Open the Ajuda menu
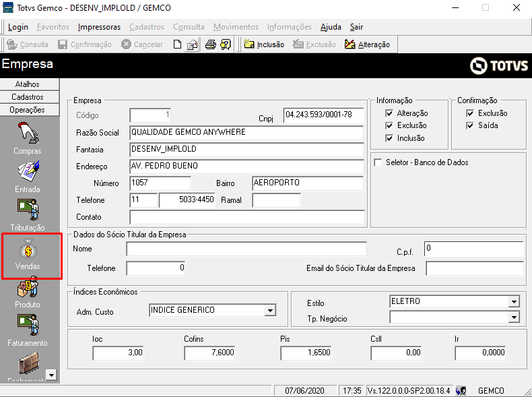532x397 pixels. [331, 27]
